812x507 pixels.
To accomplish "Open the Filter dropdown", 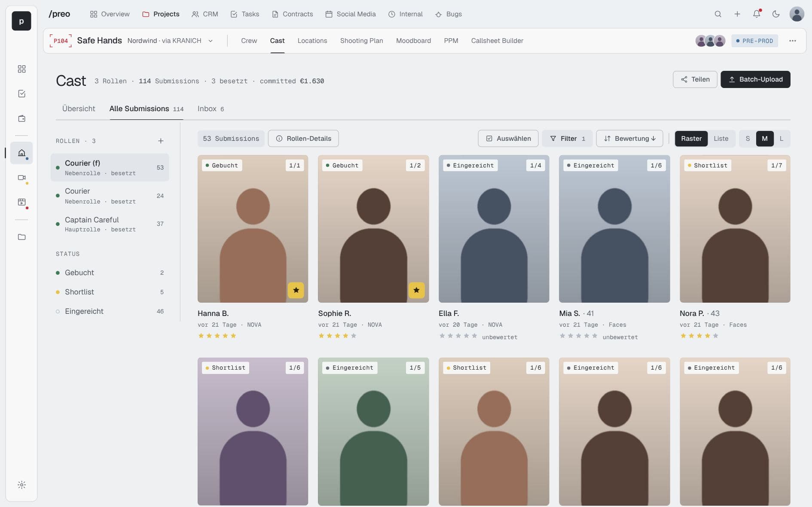I will pyautogui.click(x=567, y=139).
